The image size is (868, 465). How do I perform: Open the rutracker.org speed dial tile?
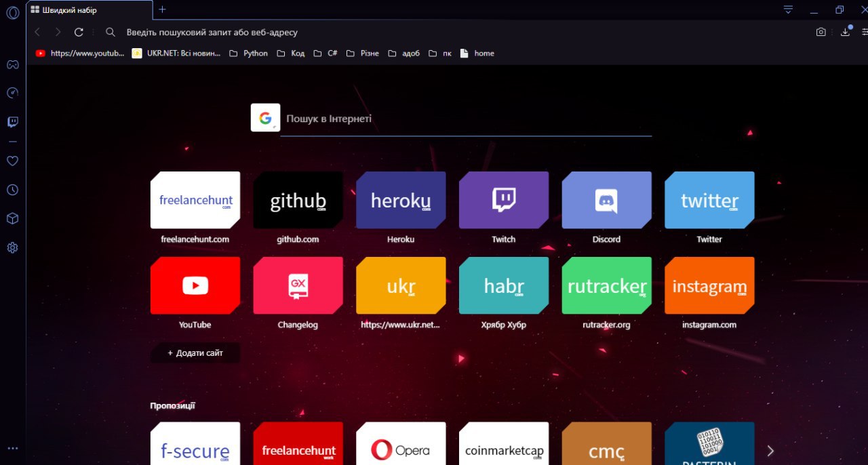(607, 285)
